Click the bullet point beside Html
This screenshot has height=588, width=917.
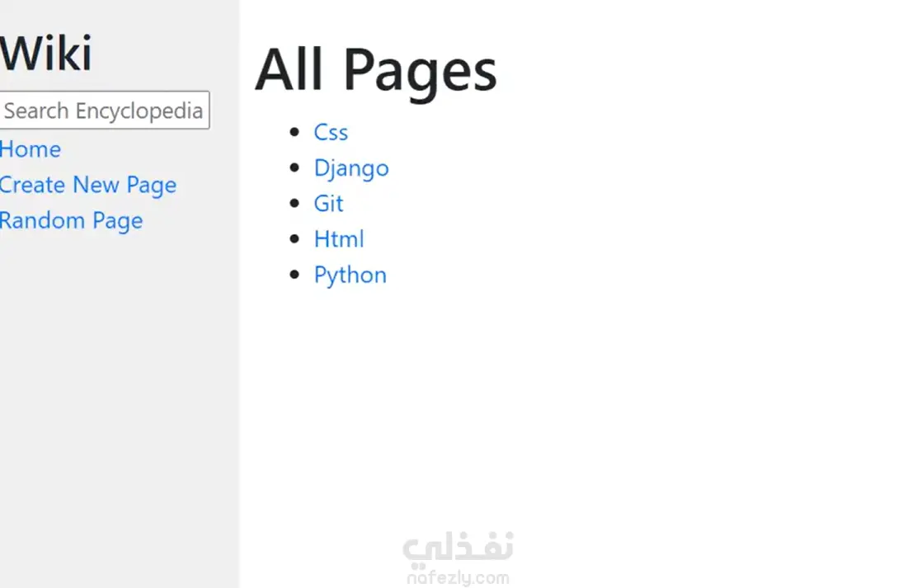point(296,239)
